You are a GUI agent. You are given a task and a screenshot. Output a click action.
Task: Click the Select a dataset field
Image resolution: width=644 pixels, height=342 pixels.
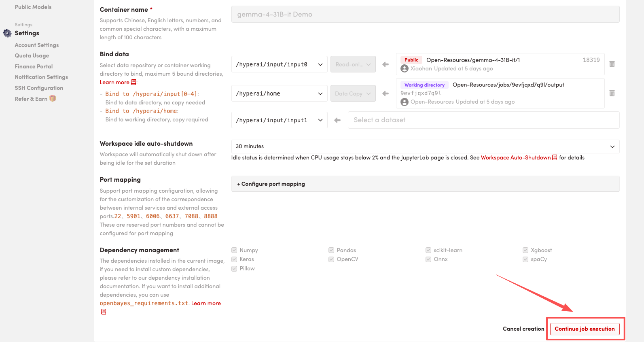tap(483, 120)
